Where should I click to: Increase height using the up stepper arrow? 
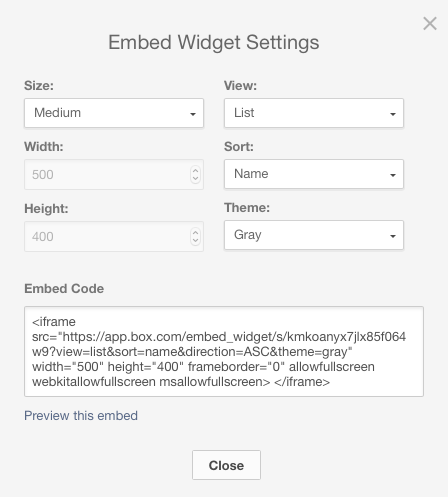tap(195, 233)
